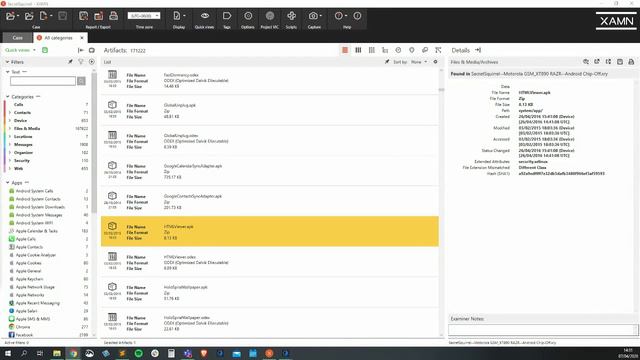Expand the Messages category
The height and width of the screenshot is (360, 640).
[x=10, y=144]
